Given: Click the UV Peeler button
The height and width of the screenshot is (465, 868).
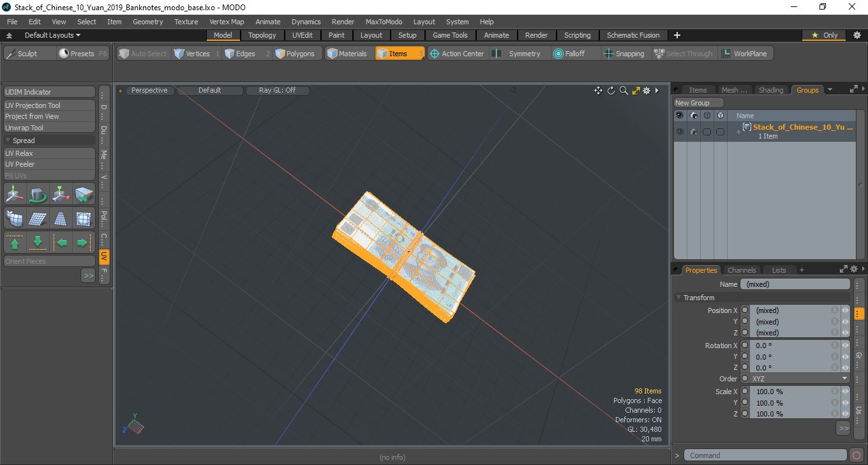Looking at the screenshot, I should click(x=50, y=164).
